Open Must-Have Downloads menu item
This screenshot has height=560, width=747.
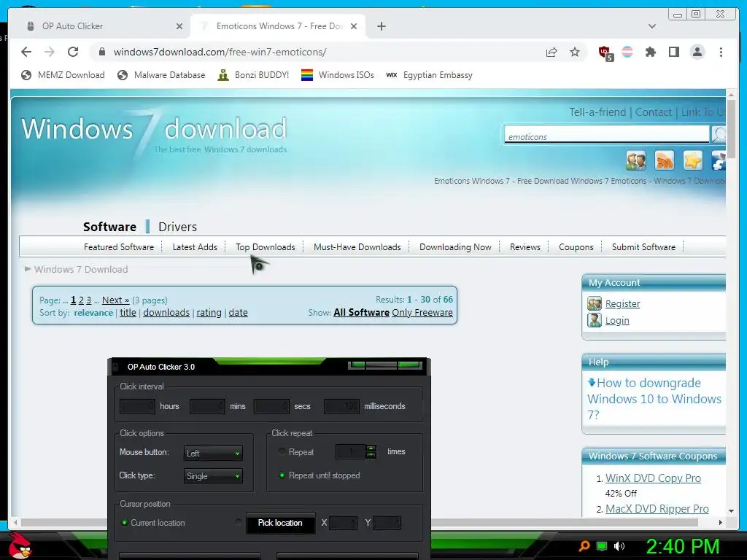point(357,246)
